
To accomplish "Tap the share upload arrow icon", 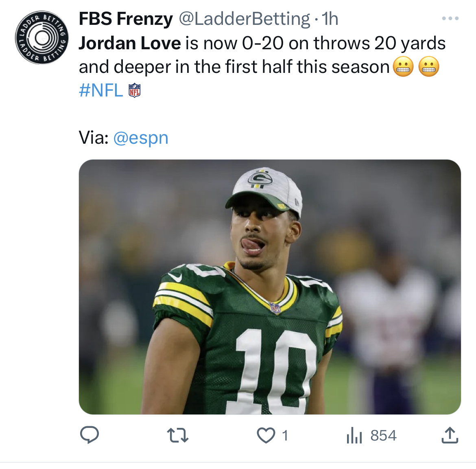I will [450, 435].
